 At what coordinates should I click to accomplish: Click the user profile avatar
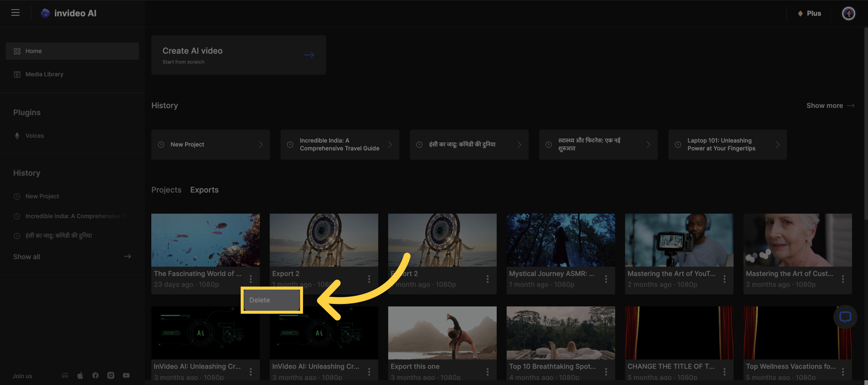pos(848,14)
